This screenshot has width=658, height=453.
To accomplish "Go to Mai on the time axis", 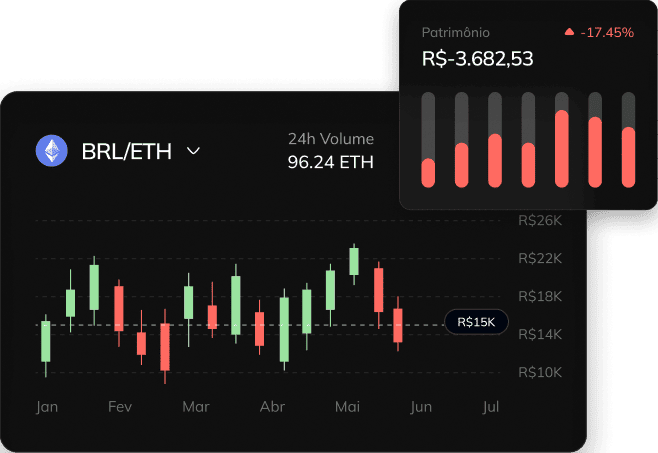I will 347,407.
